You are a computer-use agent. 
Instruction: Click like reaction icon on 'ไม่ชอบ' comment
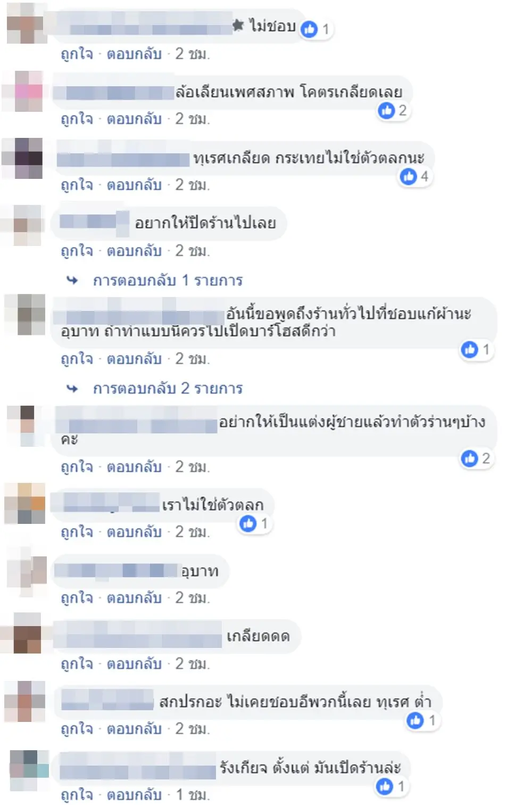[x=309, y=29]
